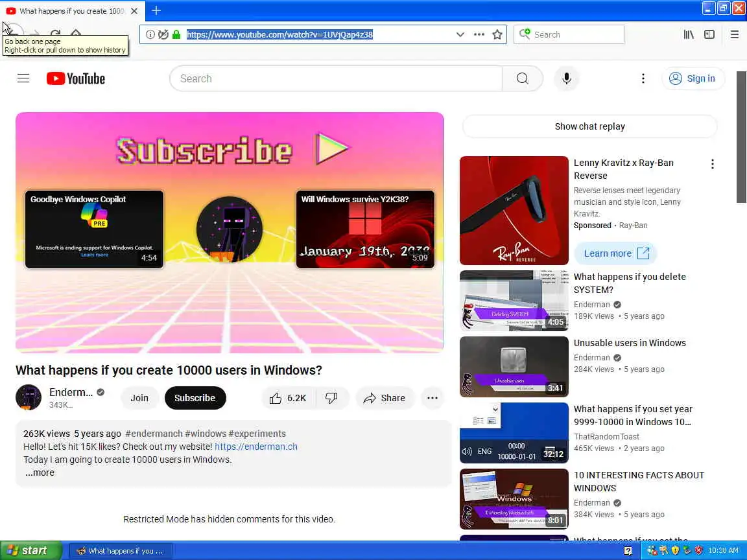Image resolution: width=747 pixels, height=560 pixels.
Task: Click the #endermanch hashtag
Action: click(154, 434)
